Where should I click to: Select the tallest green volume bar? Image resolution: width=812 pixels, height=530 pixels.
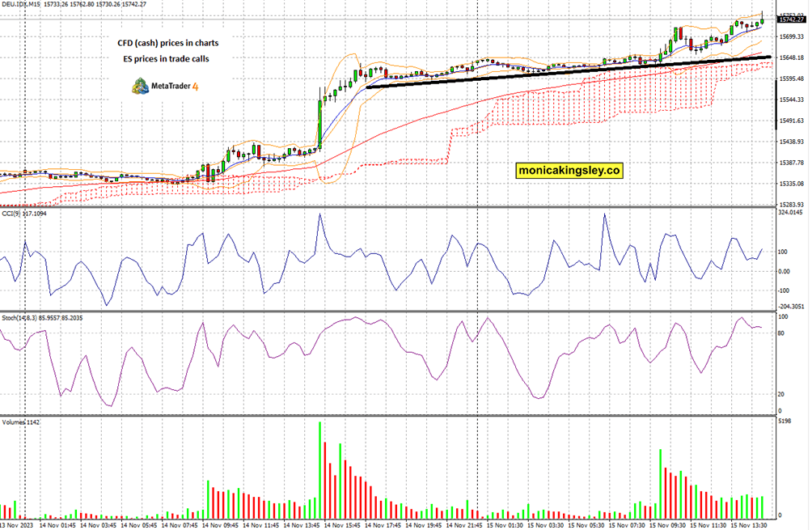[x=321, y=465]
